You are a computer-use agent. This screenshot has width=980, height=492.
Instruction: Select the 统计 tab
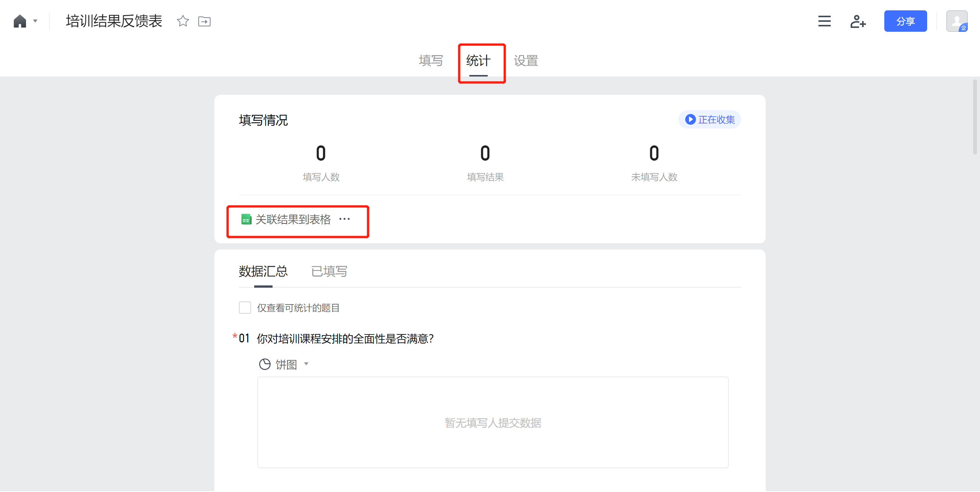click(x=478, y=60)
